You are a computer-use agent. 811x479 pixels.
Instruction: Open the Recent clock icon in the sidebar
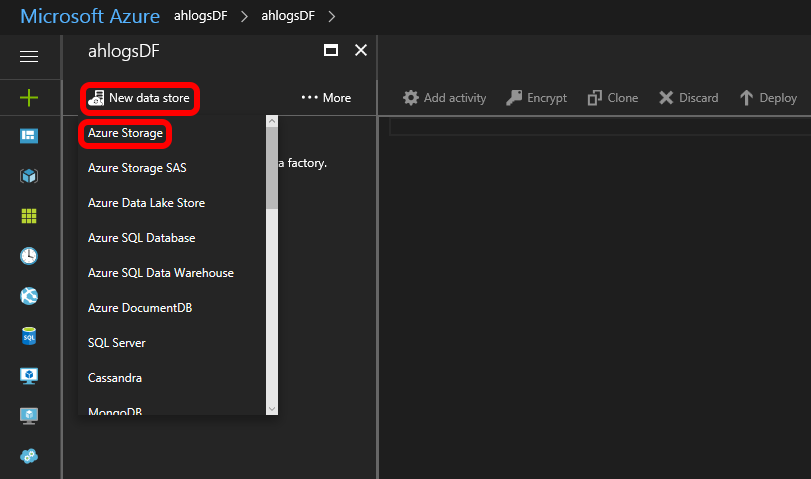[x=29, y=256]
